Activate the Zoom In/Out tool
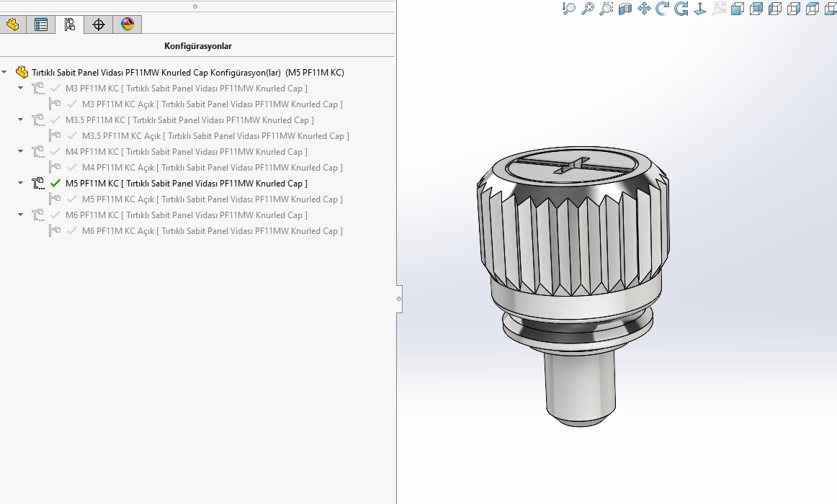This screenshot has height=504, width=837. pyautogui.click(x=569, y=9)
